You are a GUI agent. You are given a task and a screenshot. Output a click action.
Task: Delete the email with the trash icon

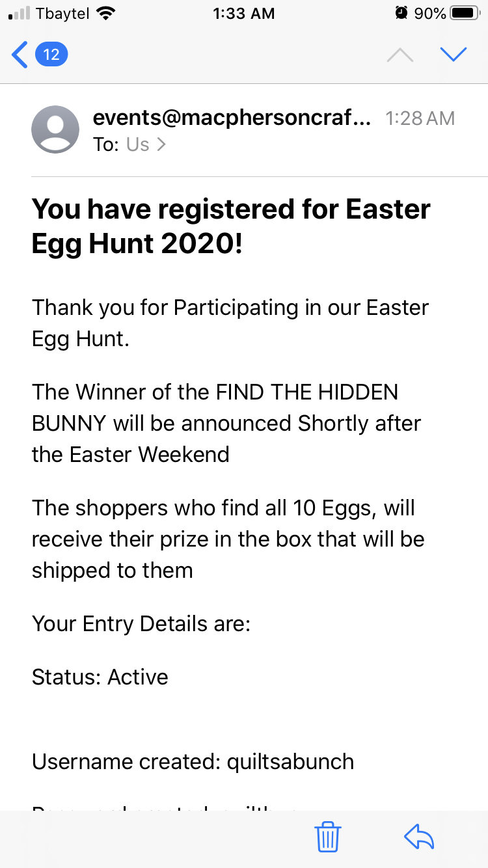(327, 835)
